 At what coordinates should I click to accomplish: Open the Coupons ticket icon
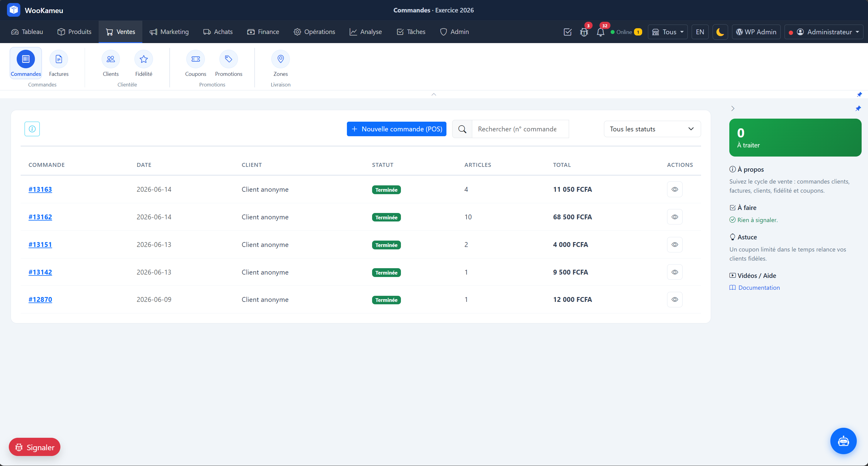pyautogui.click(x=195, y=63)
